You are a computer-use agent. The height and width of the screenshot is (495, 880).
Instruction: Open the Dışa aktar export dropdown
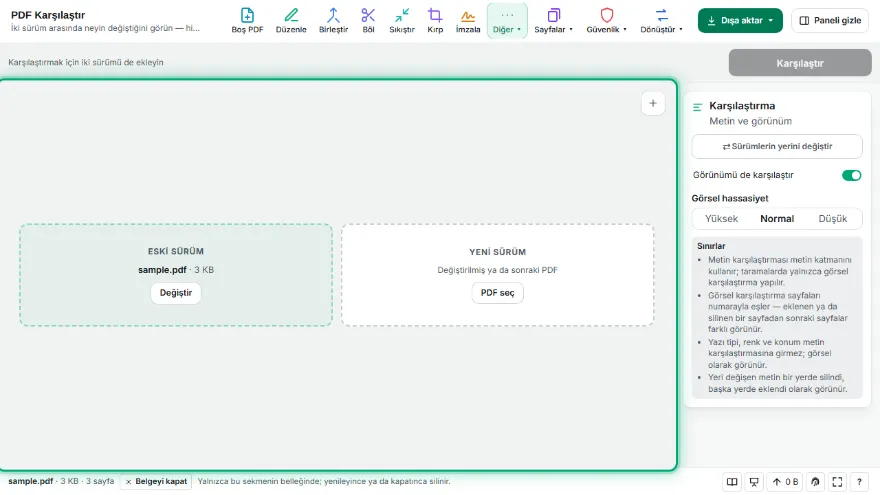tap(740, 21)
